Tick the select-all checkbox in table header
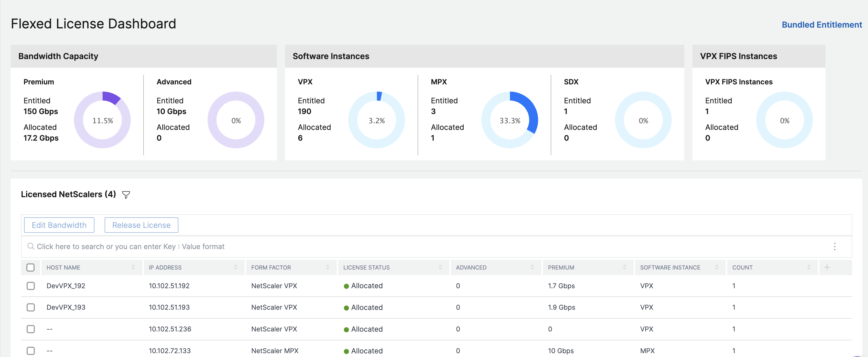This screenshot has height=357, width=868. click(x=31, y=267)
